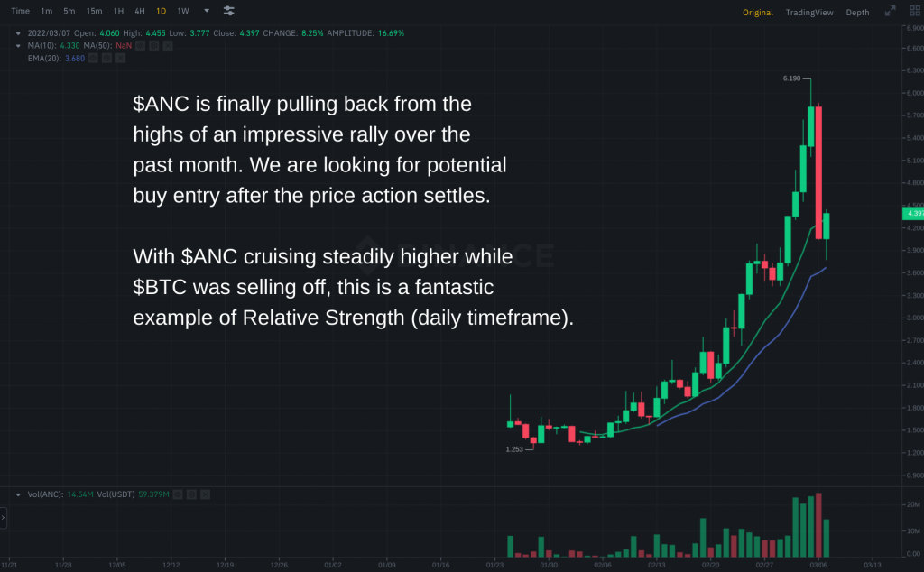924x572 pixels.
Task: Switch to the TradingView chart tab
Action: pos(809,13)
